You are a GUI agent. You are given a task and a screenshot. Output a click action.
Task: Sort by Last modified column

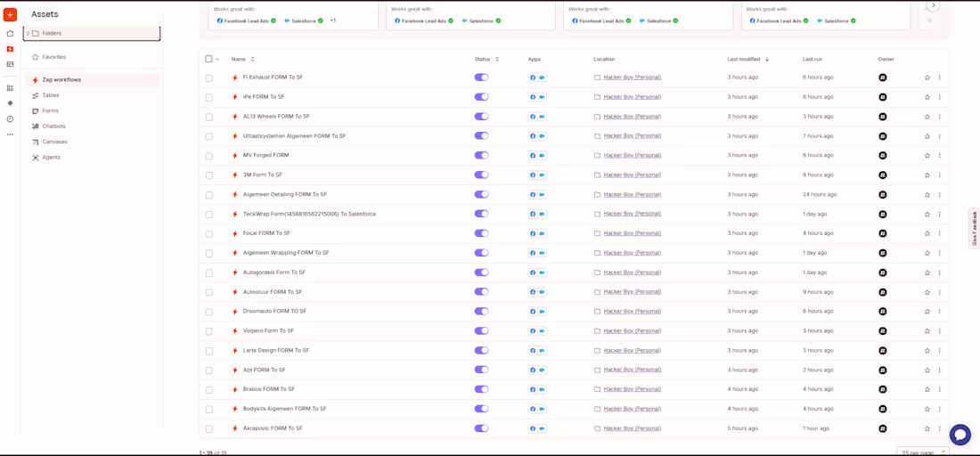747,60
